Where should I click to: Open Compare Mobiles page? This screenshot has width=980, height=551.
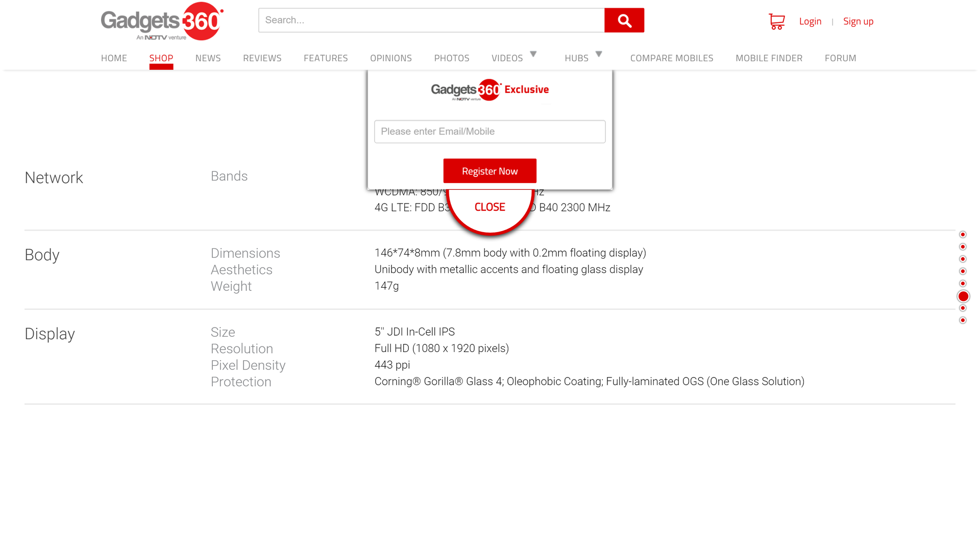(671, 58)
